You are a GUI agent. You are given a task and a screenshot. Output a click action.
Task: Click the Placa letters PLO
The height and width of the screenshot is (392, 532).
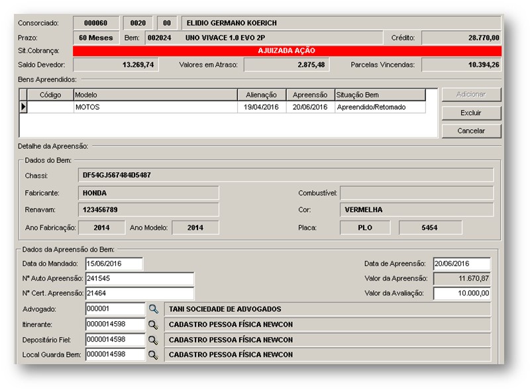tap(365, 228)
